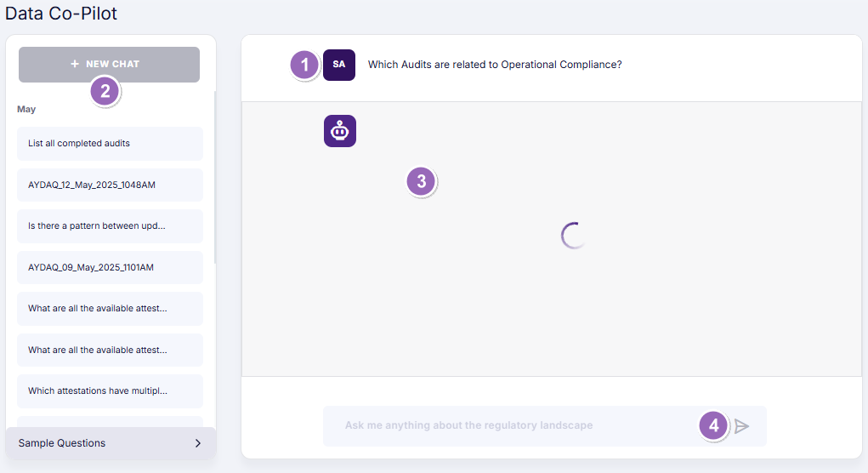This screenshot has height=473, width=868.
Task: Click purple annotation marker number 4
Action: 714,425
